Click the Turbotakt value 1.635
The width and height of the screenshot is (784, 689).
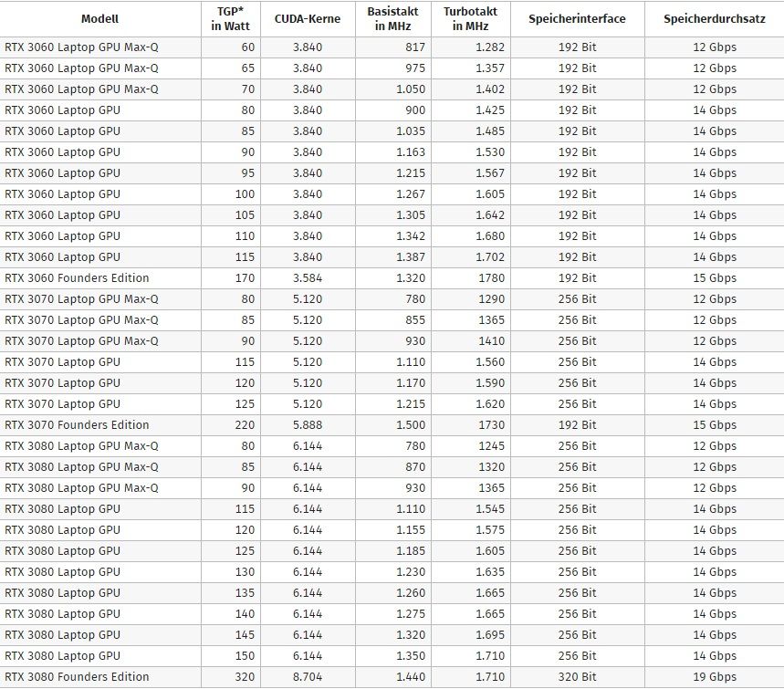pos(490,572)
